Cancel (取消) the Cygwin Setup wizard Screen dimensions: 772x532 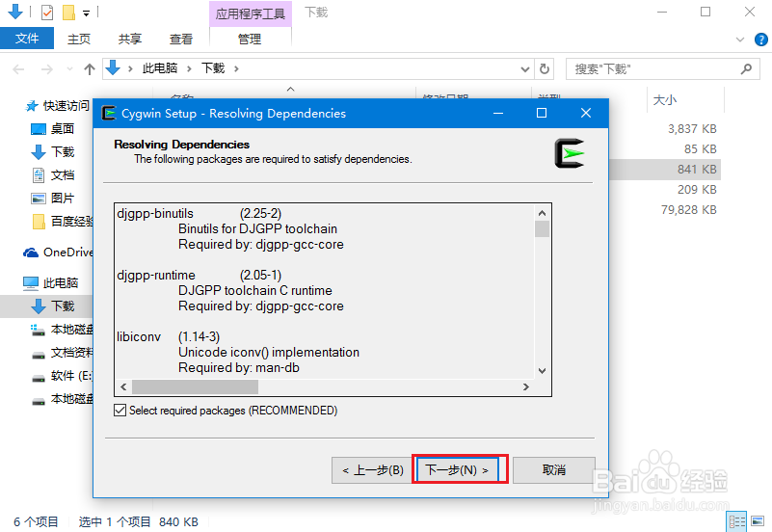[x=554, y=470]
